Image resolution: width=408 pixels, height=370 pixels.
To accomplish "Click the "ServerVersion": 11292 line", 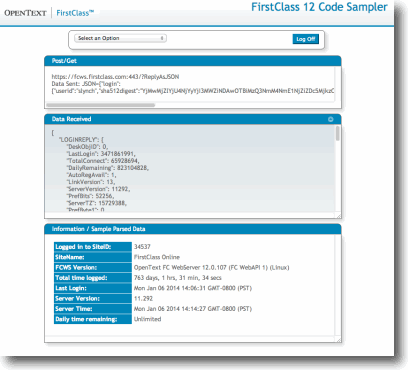I will pyautogui.click(x=98, y=189).
